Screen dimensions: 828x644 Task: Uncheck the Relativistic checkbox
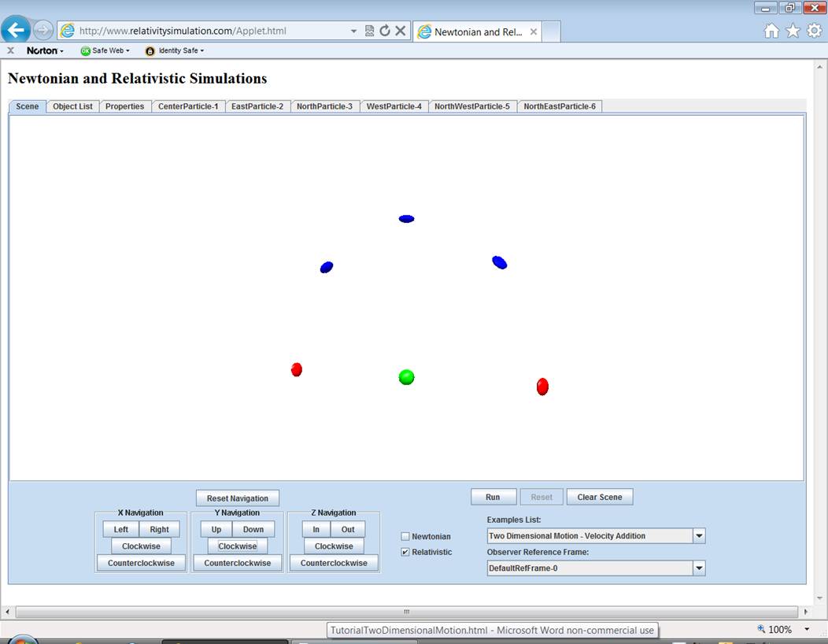405,552
